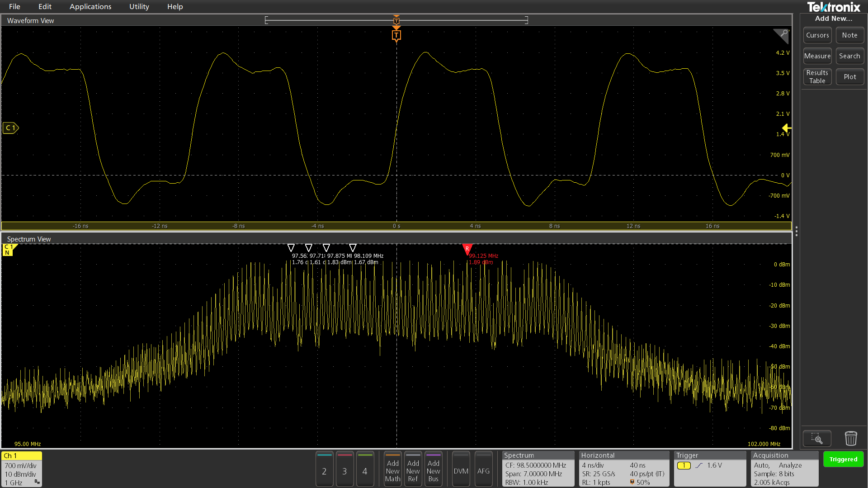Enable channel 4 display

click(x=365, y=471)
